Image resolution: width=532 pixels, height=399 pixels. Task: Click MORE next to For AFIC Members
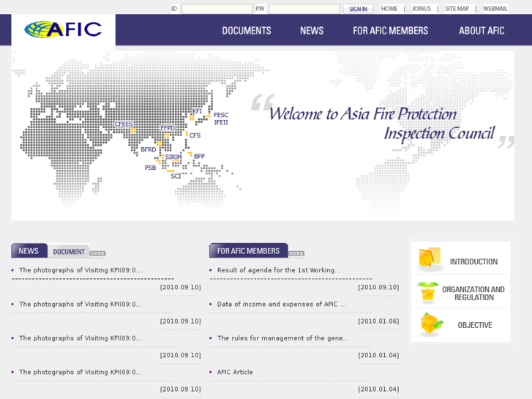[296, 253]
